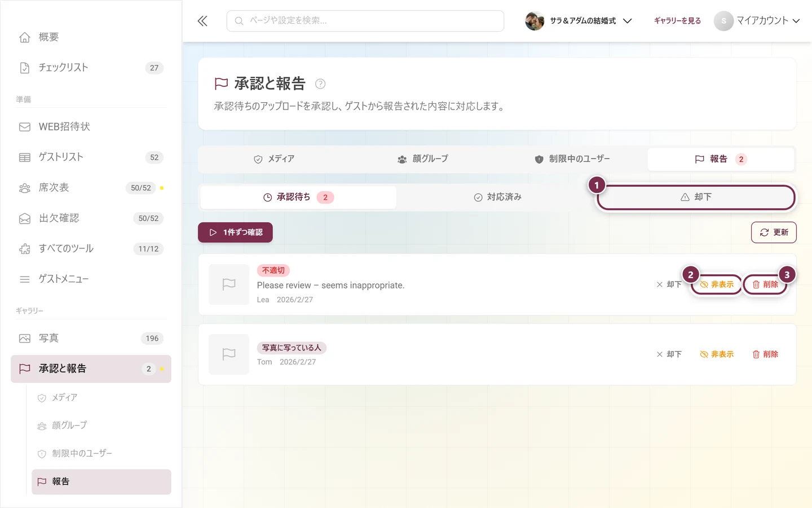Screen dimensions: 812x508
Task: Open 席次表 in the sidebar
Action: click(91, 188)
